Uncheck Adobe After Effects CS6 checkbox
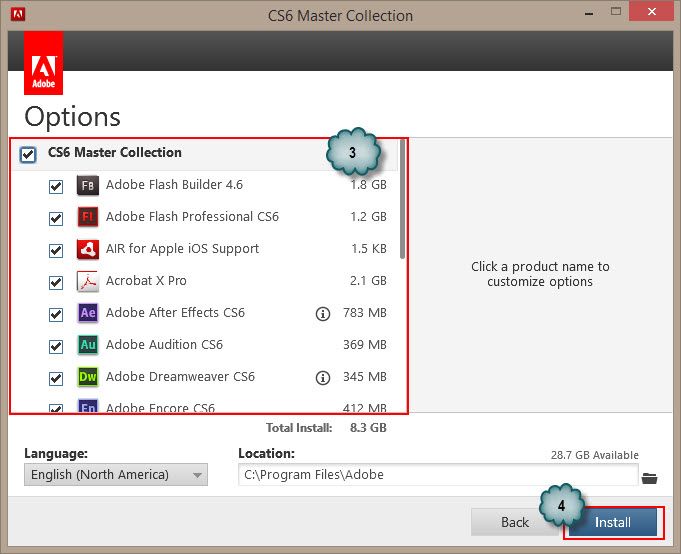Image resolution: width=681 pixels, height=554 pixels. coord(56,314)
